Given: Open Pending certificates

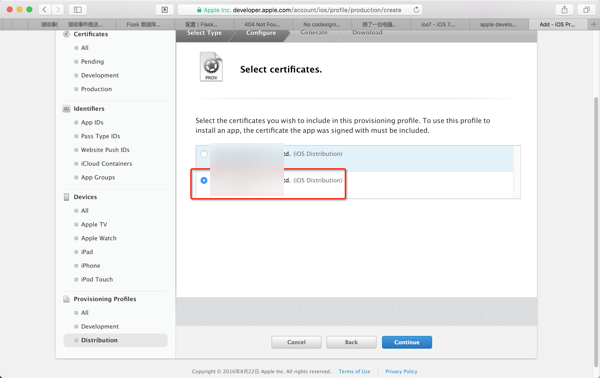Looking at the screenshot, I should [x=92, y=62].
